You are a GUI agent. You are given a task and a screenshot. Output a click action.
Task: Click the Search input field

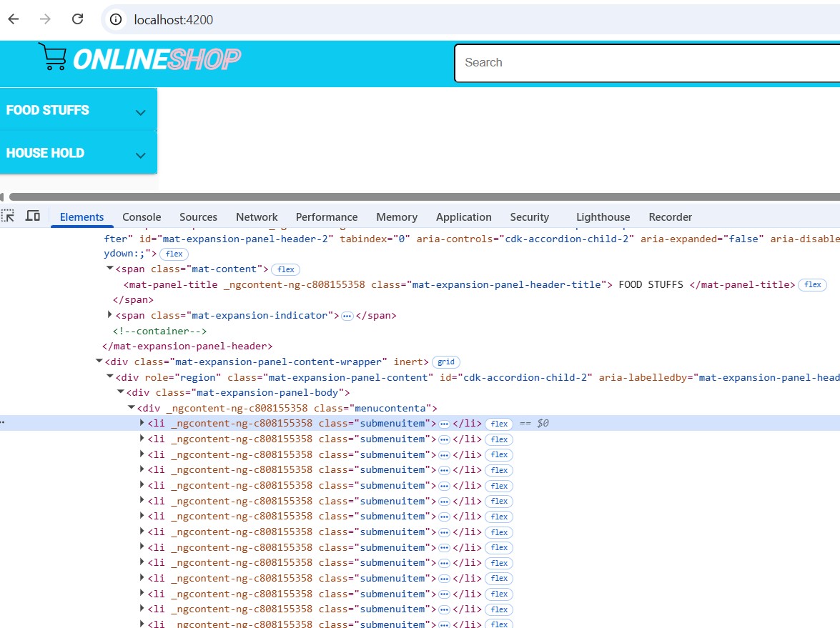point(647,63)
